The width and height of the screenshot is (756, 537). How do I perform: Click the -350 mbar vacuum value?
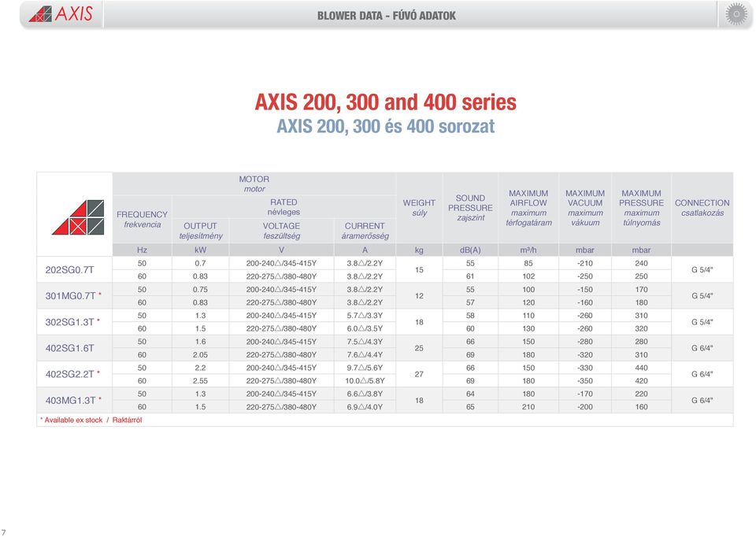(x=585, y=380)
